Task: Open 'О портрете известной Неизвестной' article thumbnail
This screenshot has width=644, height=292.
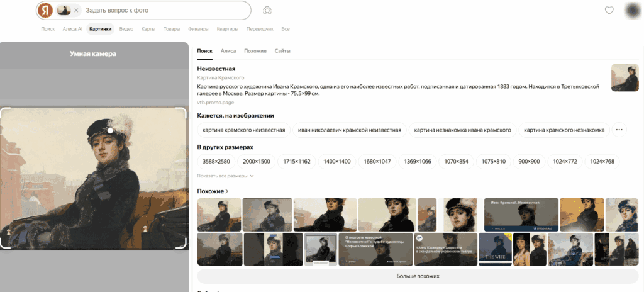Action: [375, 249]
